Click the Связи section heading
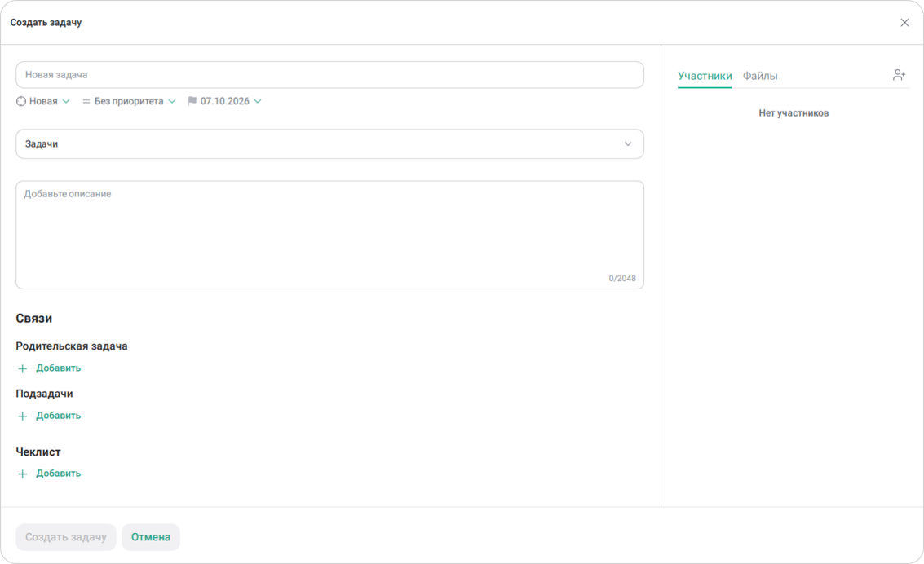924x564 pixels. 34,319
